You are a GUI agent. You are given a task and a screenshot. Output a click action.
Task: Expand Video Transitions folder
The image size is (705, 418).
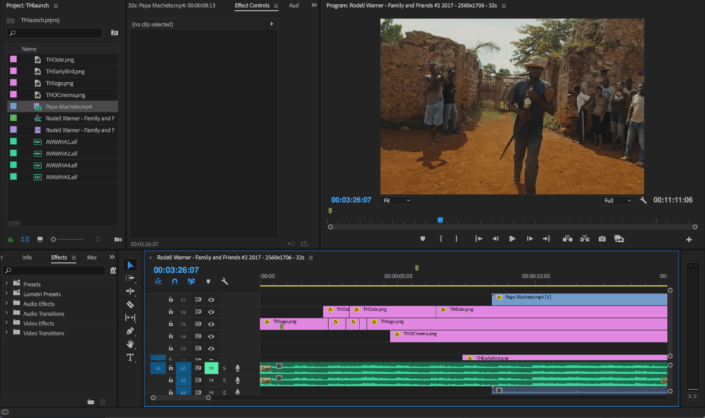6,333
